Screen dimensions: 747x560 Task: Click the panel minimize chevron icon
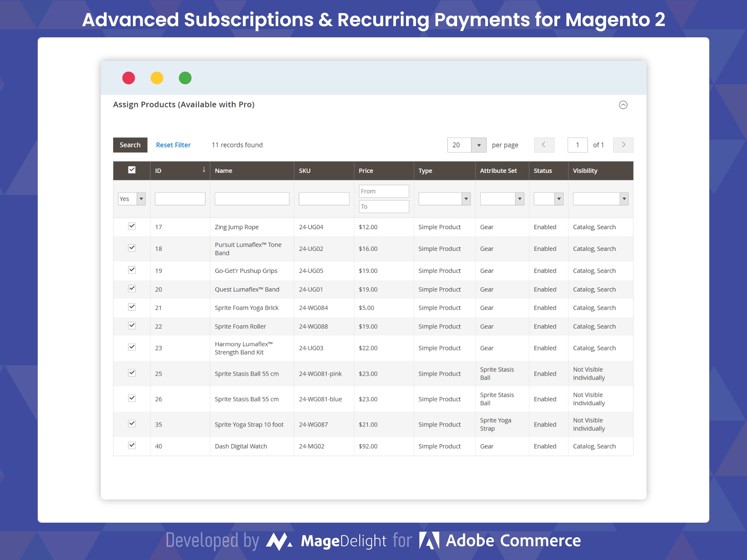pos(623,105)
